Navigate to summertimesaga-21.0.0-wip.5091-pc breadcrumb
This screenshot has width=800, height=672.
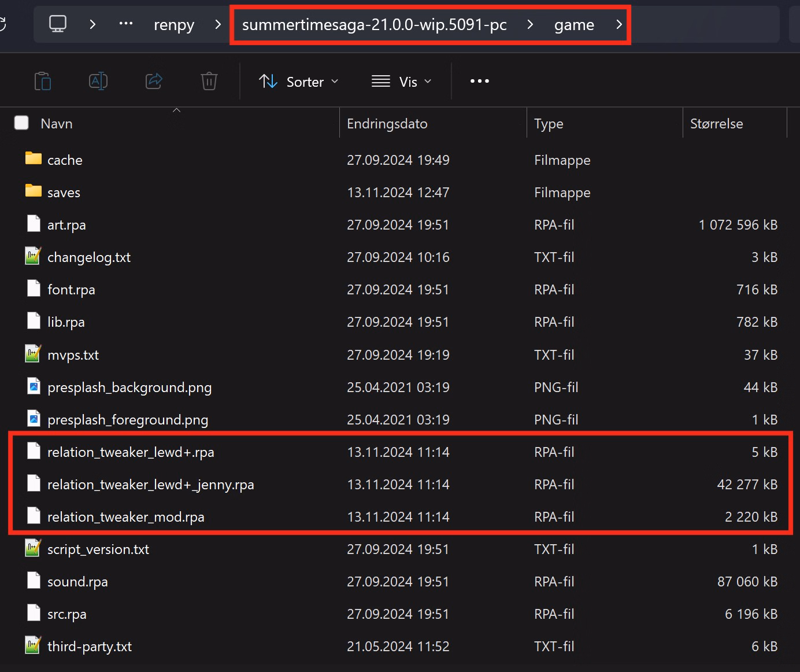(x=375, y=24)
